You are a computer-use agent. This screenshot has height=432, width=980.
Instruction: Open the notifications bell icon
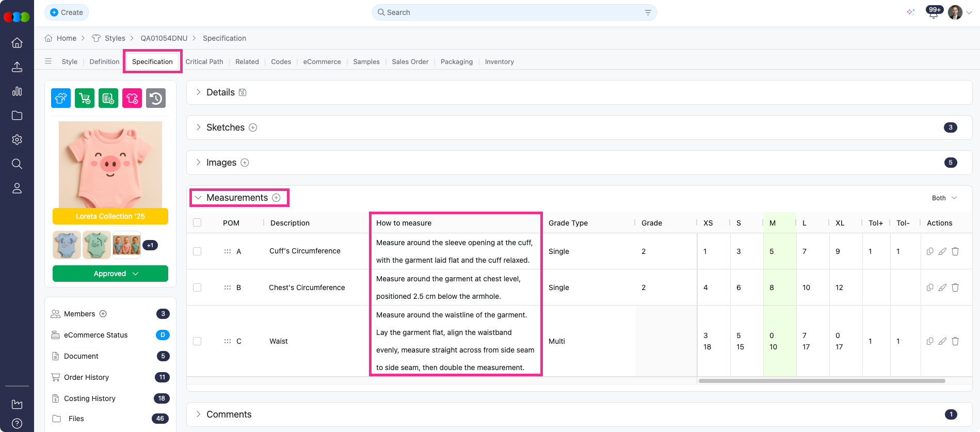coord(933,13)
